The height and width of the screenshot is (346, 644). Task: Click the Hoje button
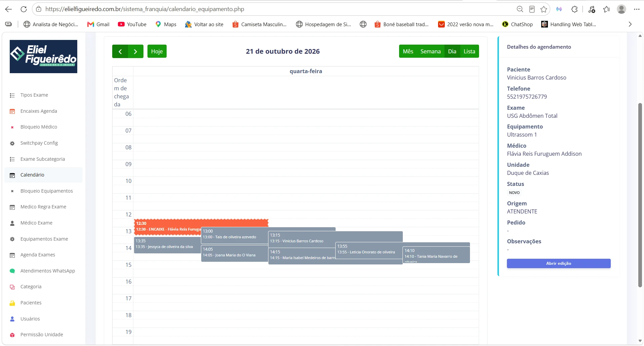157,51
